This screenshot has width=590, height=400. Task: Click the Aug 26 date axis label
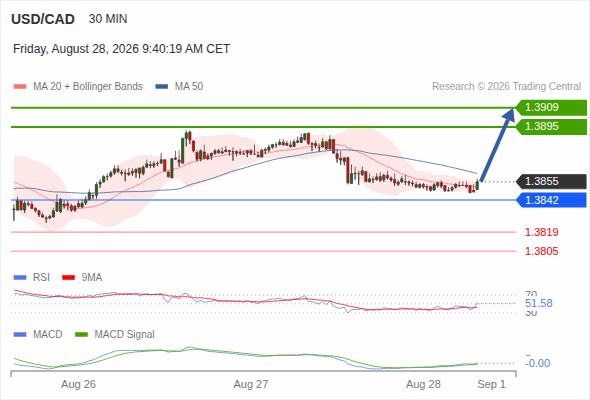tap(78, 384)
